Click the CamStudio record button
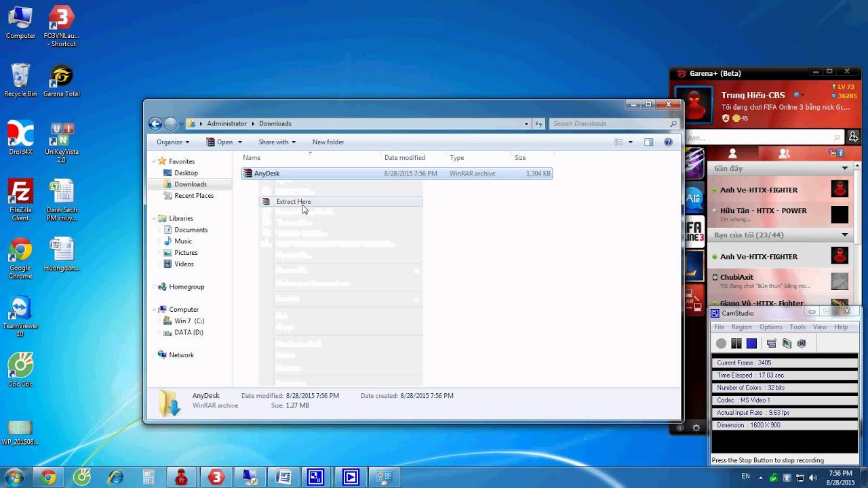This screenshot has height=488, width=868. (x=721, y=344)
